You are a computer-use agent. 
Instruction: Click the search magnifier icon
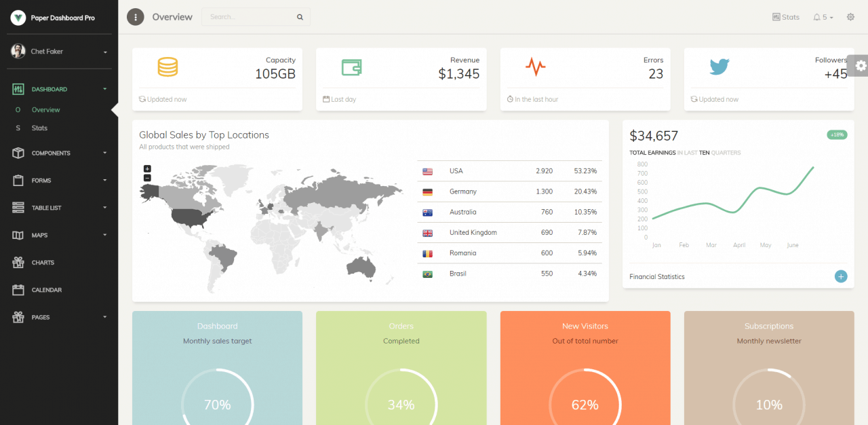[x=300, y=17]
